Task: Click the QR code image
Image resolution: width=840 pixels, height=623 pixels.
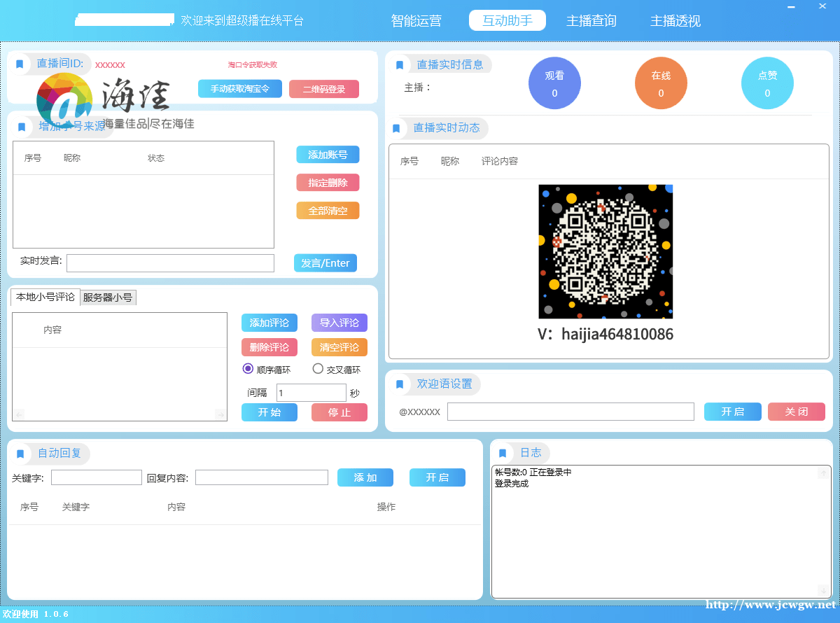Action: click(x=605, y=251)
